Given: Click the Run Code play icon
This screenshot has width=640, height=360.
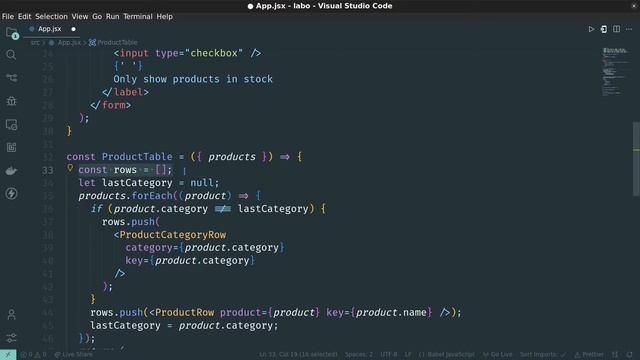Looking at the screenshot, I should (x=591, y=29).
